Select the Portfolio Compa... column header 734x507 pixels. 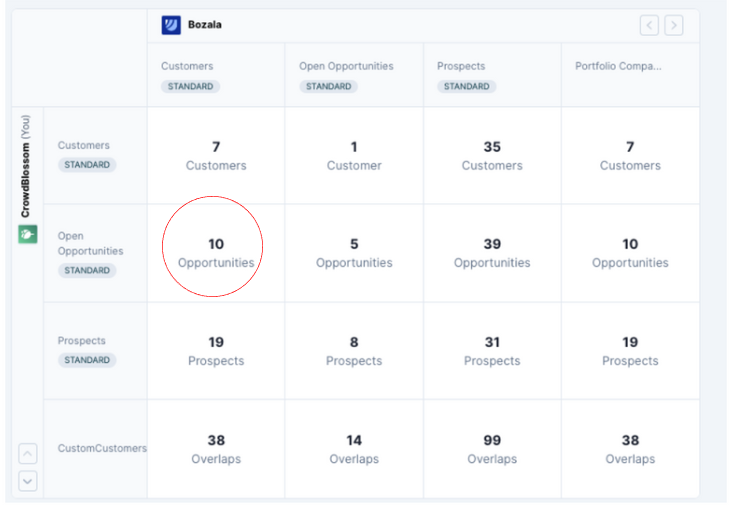(630, 75)
